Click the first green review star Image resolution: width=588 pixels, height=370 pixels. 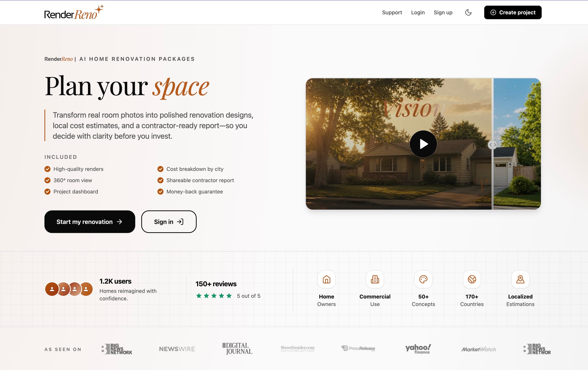(x=199, y=295)
